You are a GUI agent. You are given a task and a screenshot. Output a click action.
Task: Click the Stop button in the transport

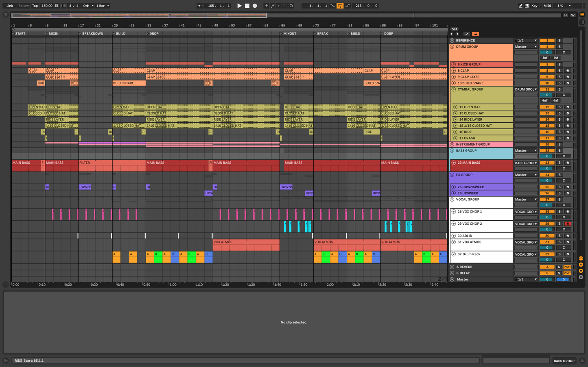[247, 6]
